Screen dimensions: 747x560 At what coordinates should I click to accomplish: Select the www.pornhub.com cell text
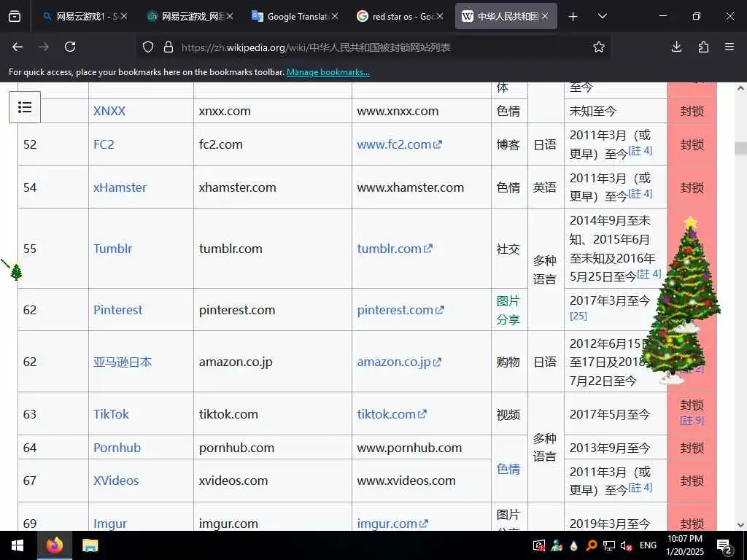pyautogui.click(x=409, y=448)
